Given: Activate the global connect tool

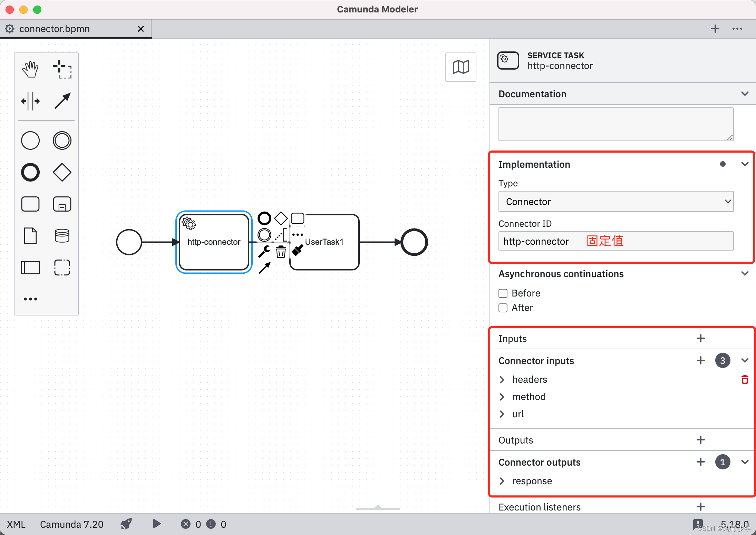Looking at the screenshot, I should pyautogui.click(x=62, y=101).
